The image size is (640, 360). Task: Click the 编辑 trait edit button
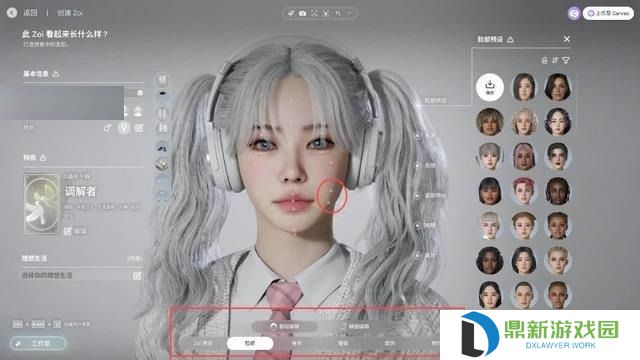76,231
